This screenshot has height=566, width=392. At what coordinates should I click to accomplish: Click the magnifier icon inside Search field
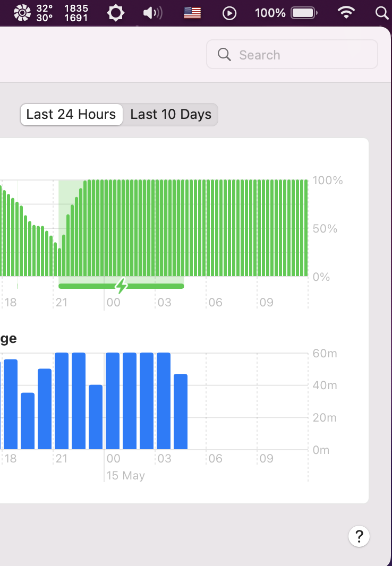coord(224,55)
